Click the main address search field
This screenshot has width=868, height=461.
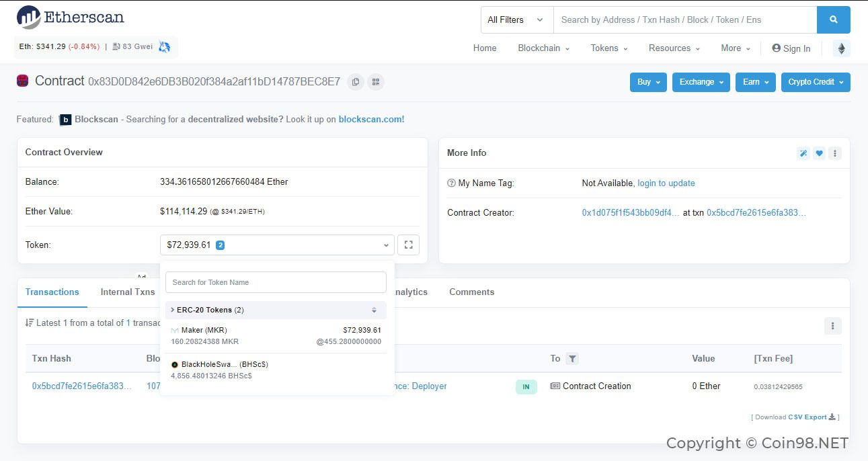tap(685, 20)
